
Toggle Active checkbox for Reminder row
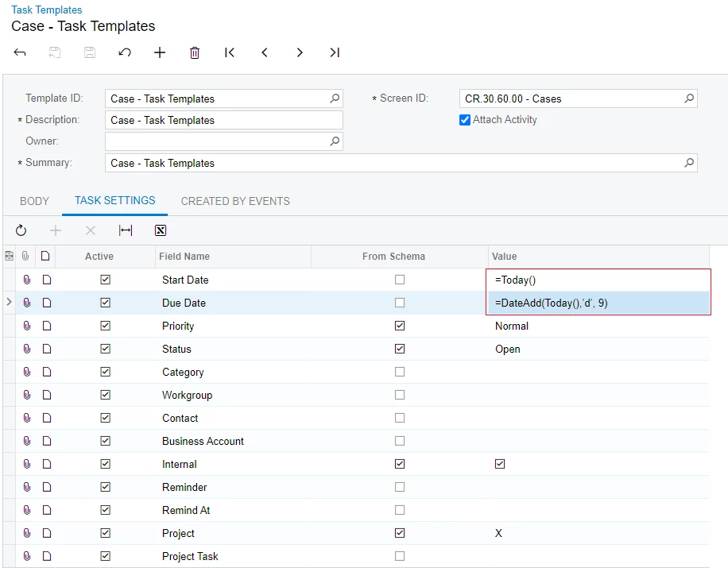pyautogui.click(x=106, y=487)
